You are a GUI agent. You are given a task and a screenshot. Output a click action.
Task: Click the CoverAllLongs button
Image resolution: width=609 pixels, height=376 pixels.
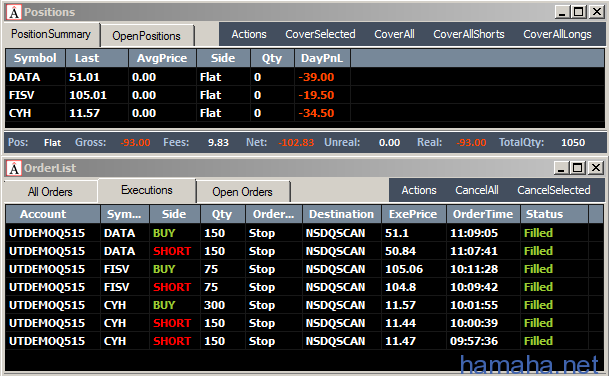coord(557,34)
